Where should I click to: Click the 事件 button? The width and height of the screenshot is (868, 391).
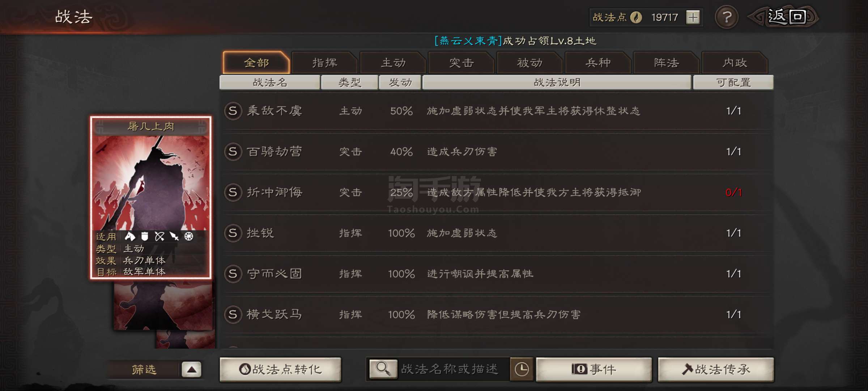(594, 369)
